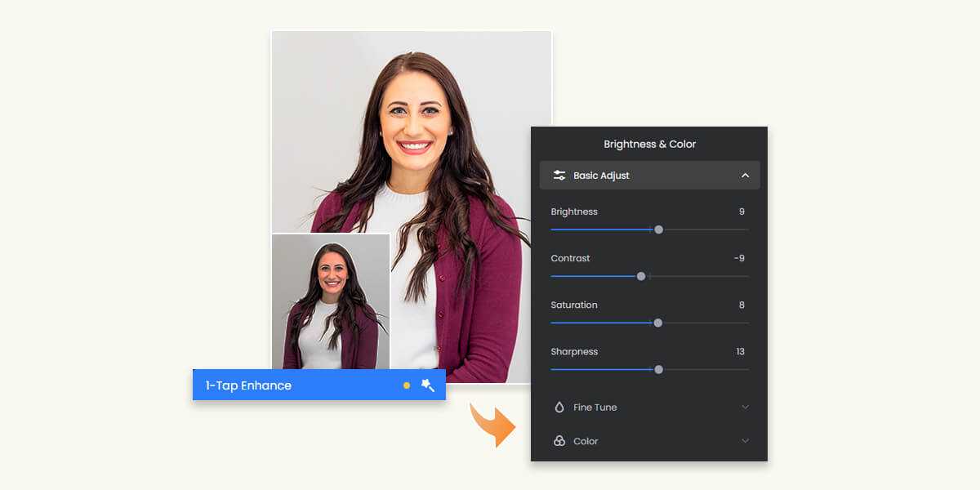Click the Basic Adjust sliders icon
This screenshot has height=490, width=980.
(x=559, y=176)
